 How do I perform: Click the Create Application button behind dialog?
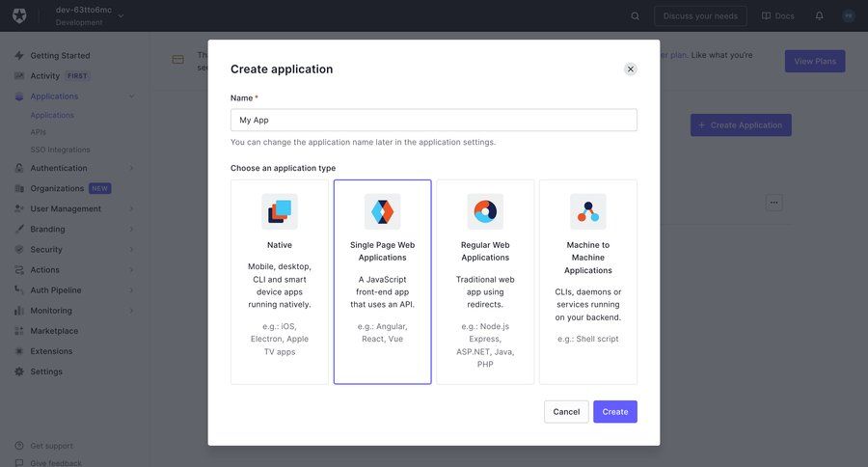[741, 125]
